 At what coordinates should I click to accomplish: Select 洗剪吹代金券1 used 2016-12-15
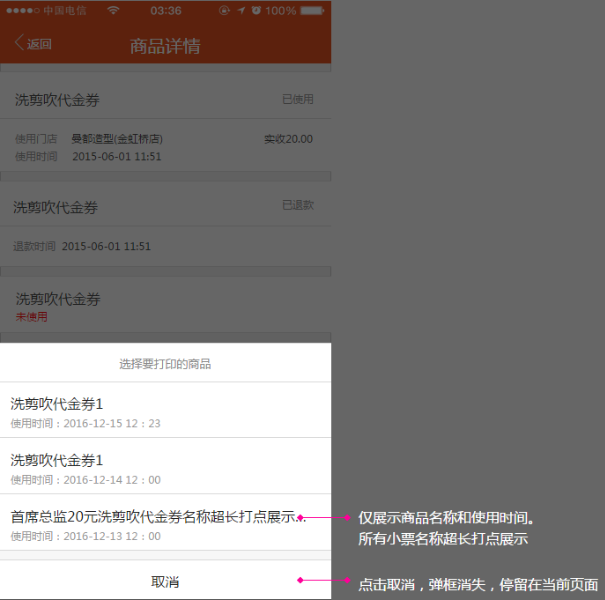click(x=166, y=410)
